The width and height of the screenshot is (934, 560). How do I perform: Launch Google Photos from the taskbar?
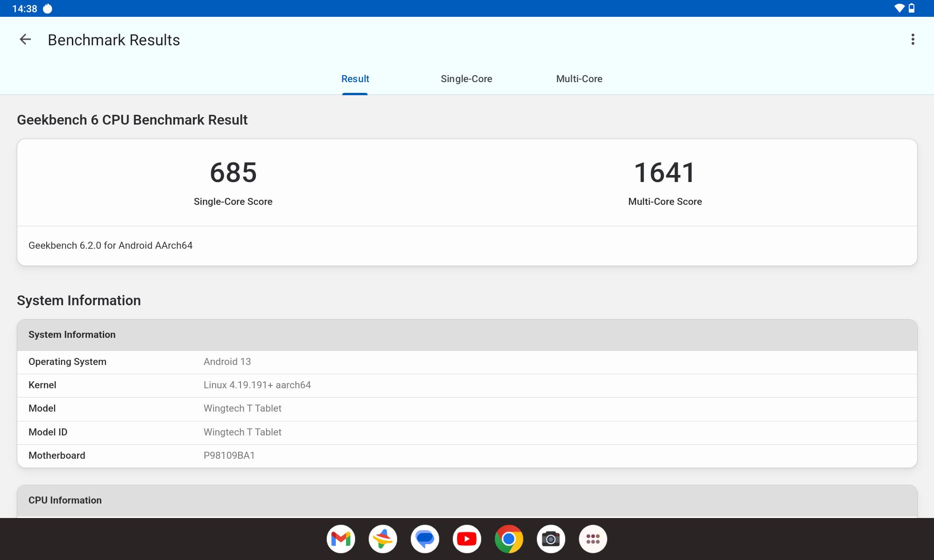383,539
